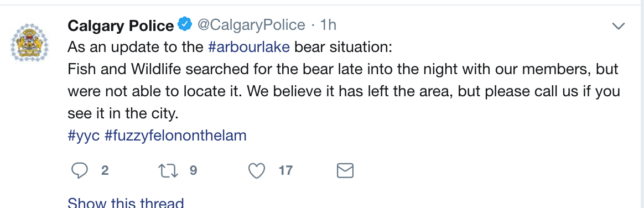Click the retweet count of 9

click(194, 170)
